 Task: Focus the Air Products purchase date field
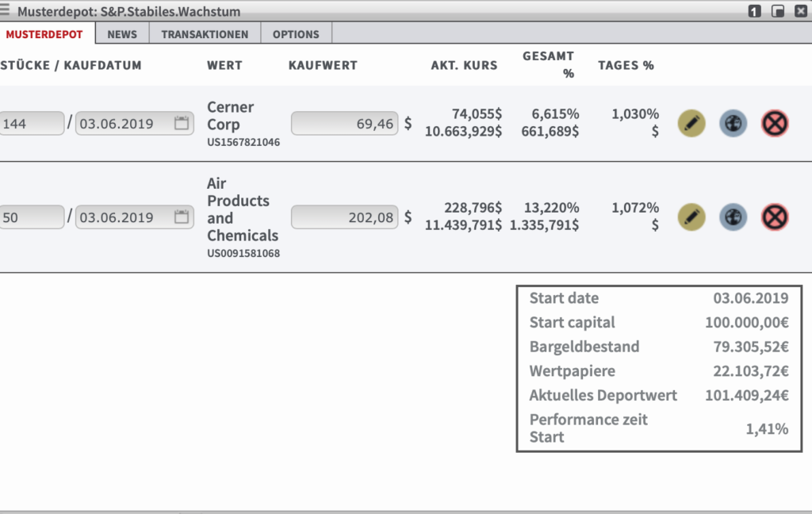coord(135,217)
